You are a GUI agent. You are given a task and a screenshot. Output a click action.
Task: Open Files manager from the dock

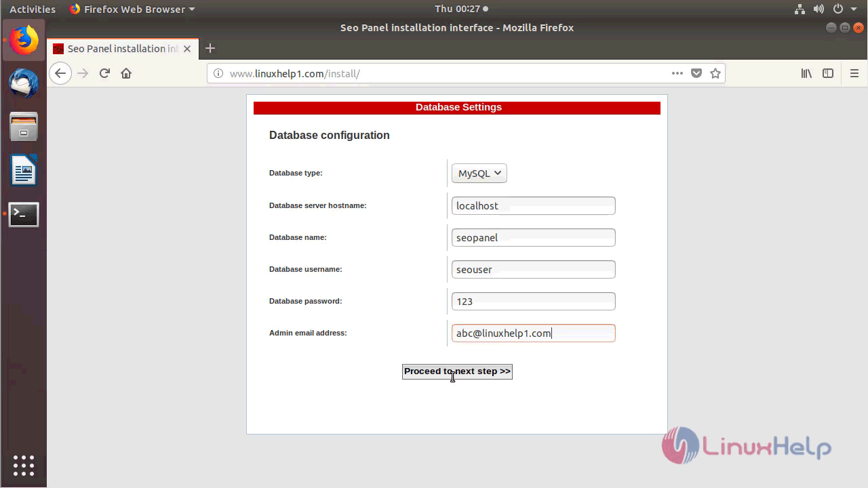(x=24, y=127)
